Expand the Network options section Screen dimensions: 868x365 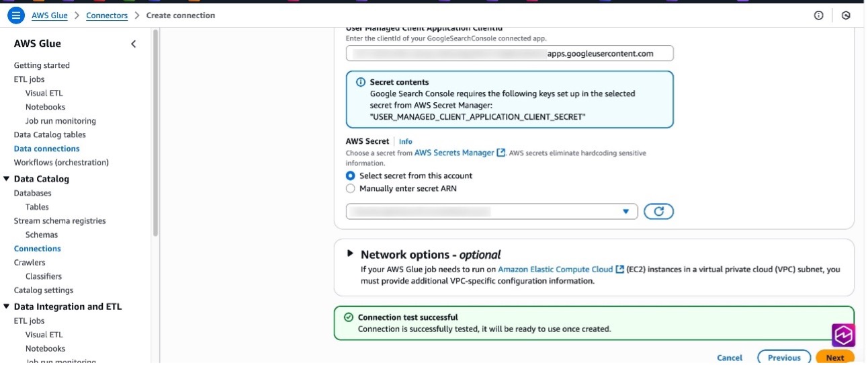350,254
